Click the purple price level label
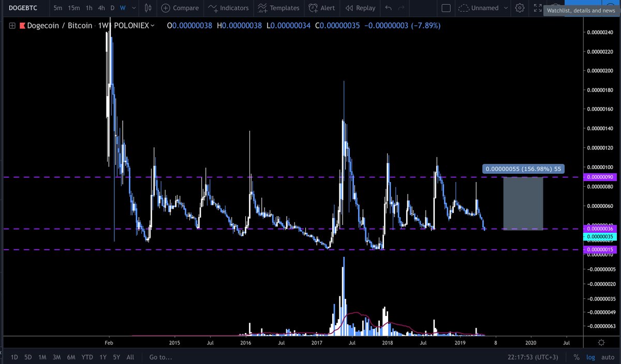This screenshot has width=621, height=364. click(x=600, y=177)
